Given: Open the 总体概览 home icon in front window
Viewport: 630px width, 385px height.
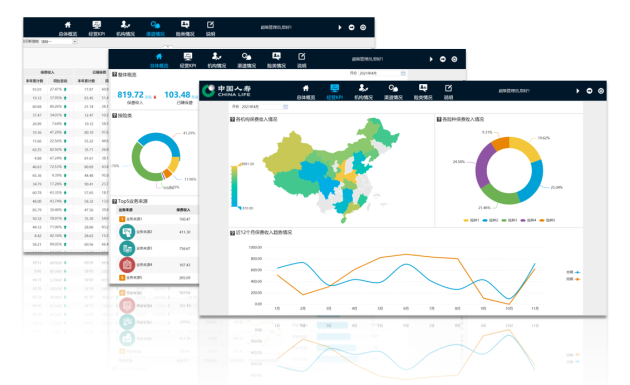Looking at the screenshot, I should 306,91.
